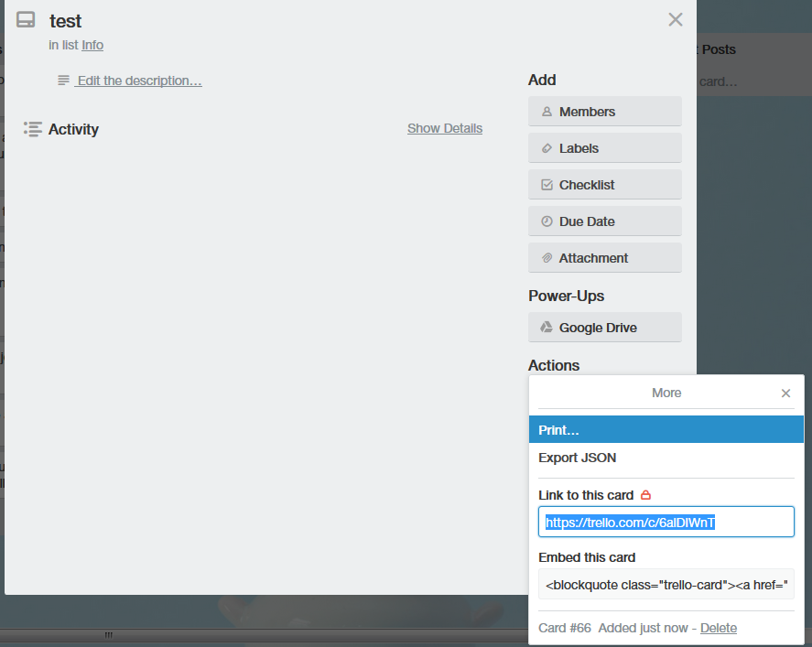Close the More popup

[x=785, y=394]
